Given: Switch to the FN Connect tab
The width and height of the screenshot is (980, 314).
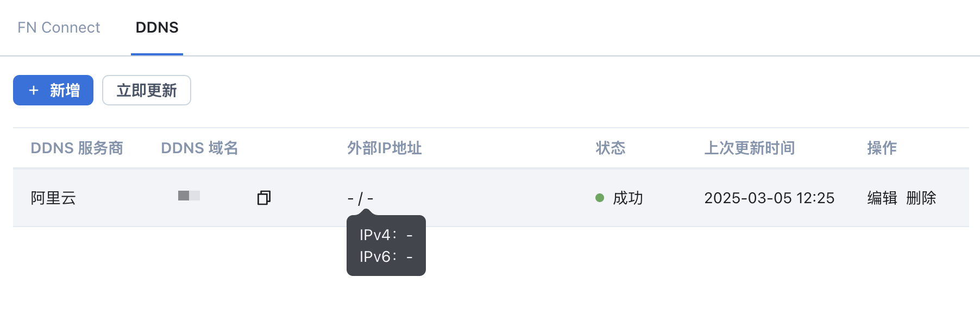Looking at the screenshot, I should (x=59, y=28).
